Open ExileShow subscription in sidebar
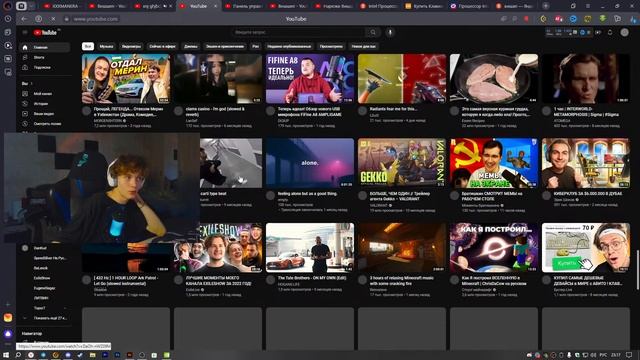 tap(45, 278)
